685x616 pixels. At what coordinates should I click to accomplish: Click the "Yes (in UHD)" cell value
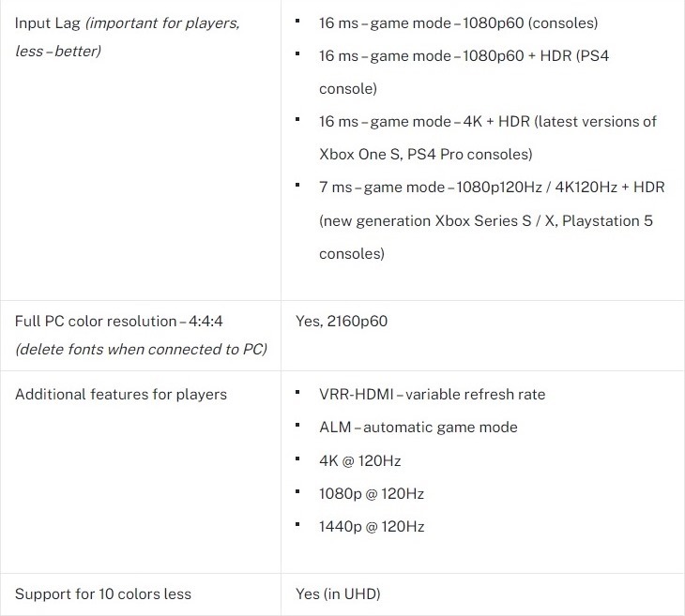tap(338, 593)
